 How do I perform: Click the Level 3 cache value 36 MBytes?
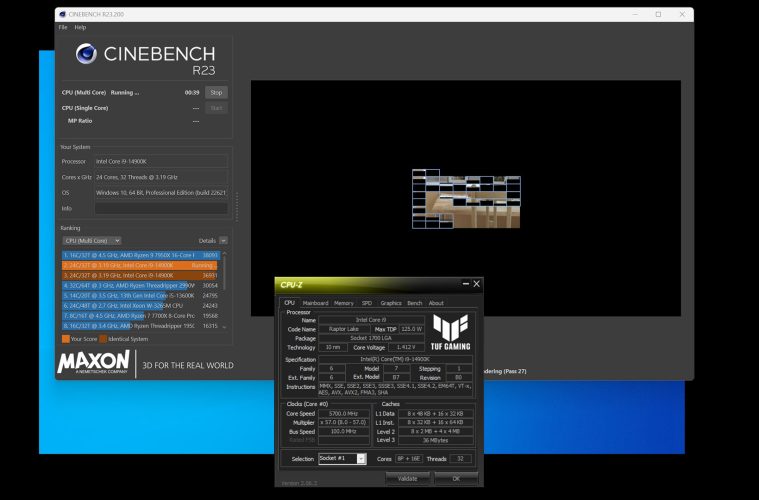pos(436,440)
